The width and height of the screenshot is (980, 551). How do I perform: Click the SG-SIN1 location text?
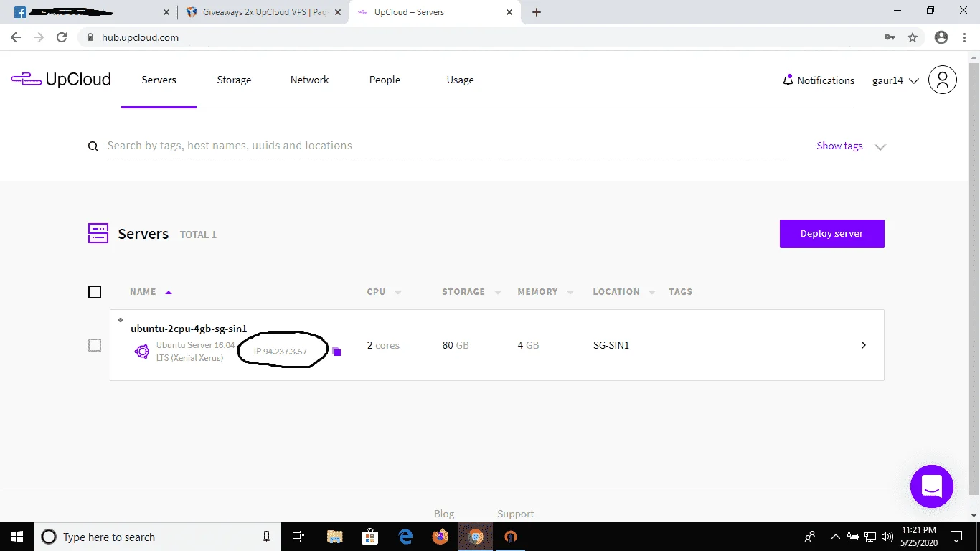coord(611,345)
